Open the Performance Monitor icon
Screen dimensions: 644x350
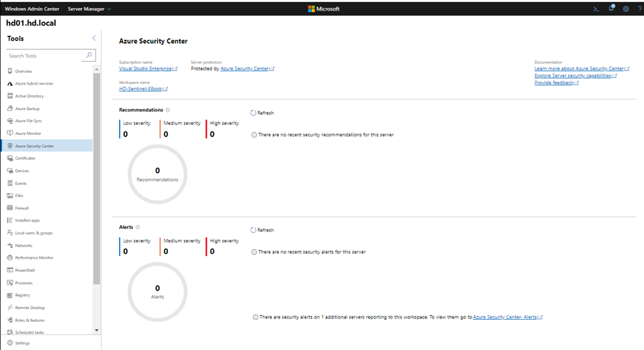10,257
